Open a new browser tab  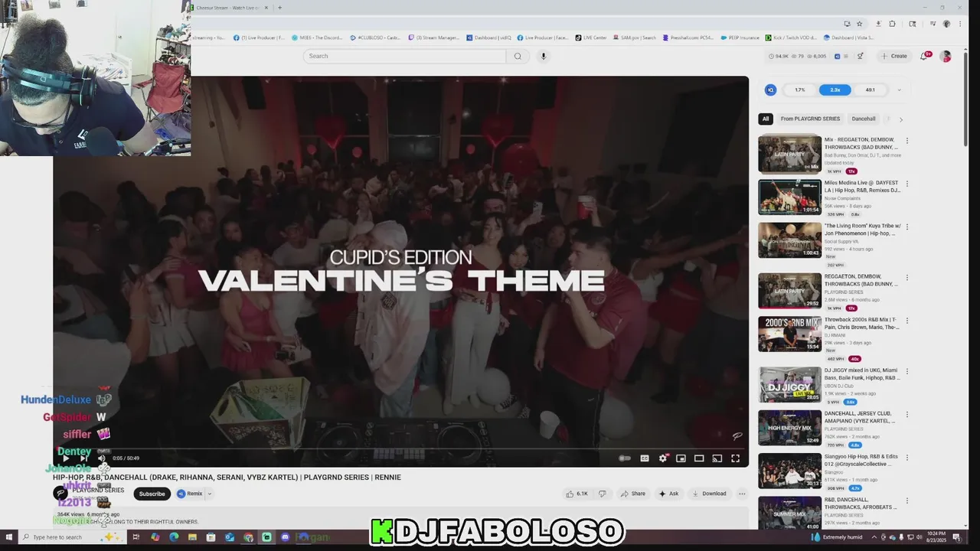279,8
